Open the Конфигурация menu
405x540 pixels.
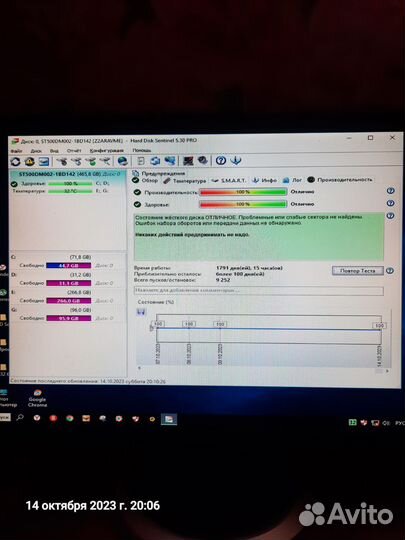pos(106,150)
